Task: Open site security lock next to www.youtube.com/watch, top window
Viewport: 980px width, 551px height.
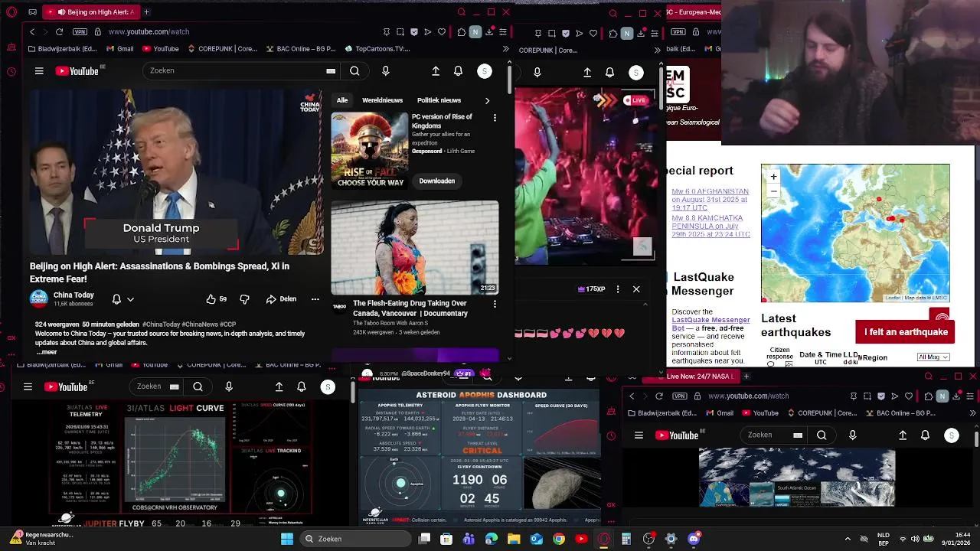Action: (x=97, y=32)
